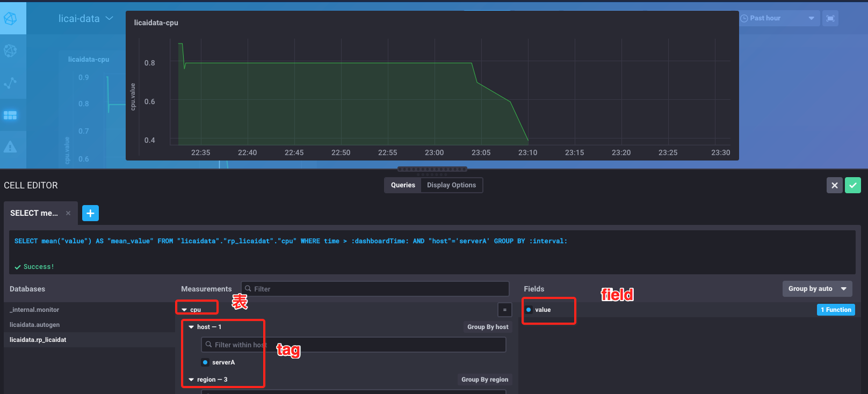868x394 pixels.
Task: Open the Host List sidebar icon
Action: point(10,50)
